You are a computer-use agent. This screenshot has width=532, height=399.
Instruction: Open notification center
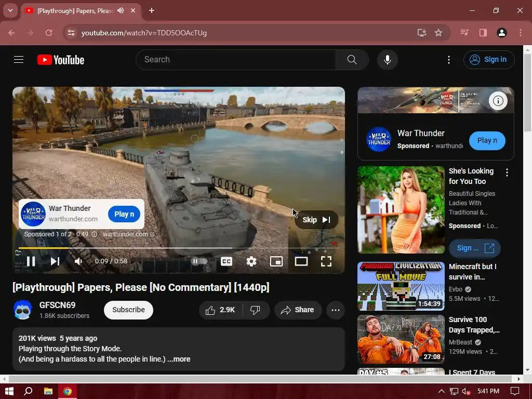pyautogui.click(x=515, y=392)
